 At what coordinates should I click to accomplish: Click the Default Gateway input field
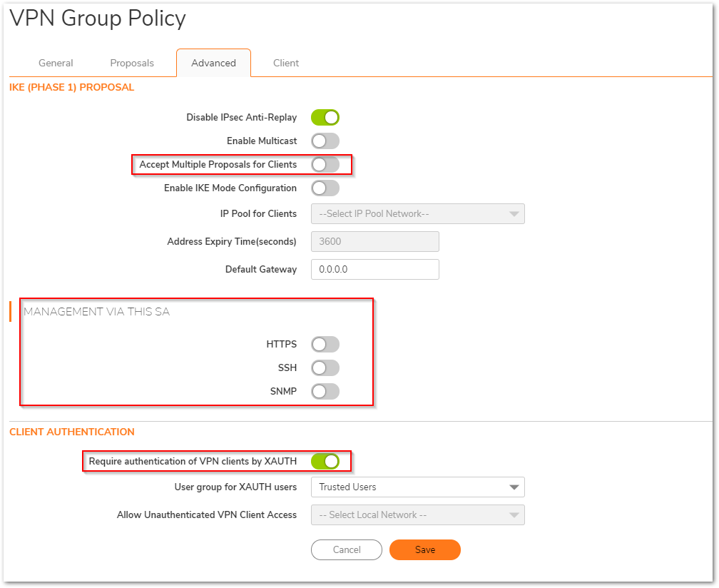[x=374, y=269]
